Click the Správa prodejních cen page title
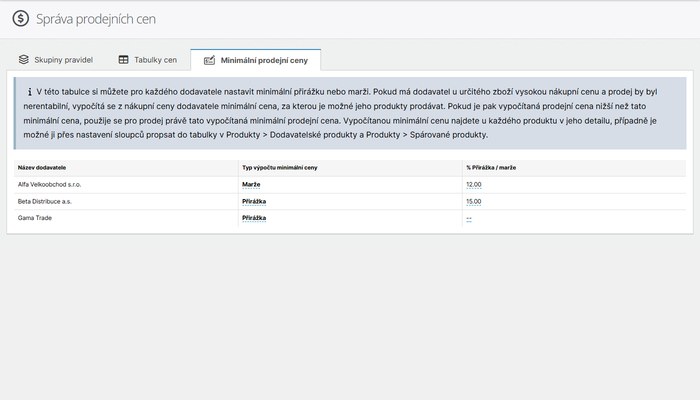This screenshot has width=700, height=400. click(x=96, y=19)
